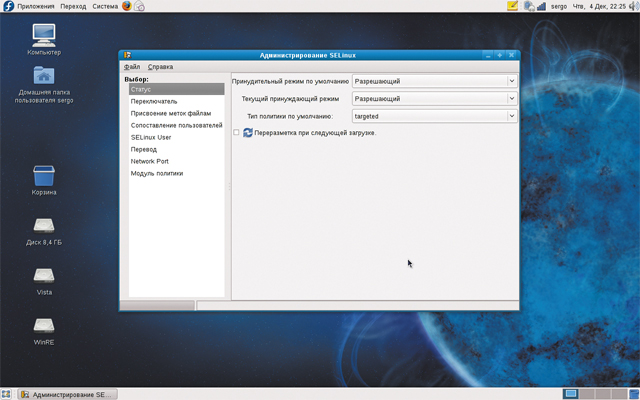Select Перевод in the sidebar list
The height and width of the screenshot is (400, 640).
[x=176, y=149]
